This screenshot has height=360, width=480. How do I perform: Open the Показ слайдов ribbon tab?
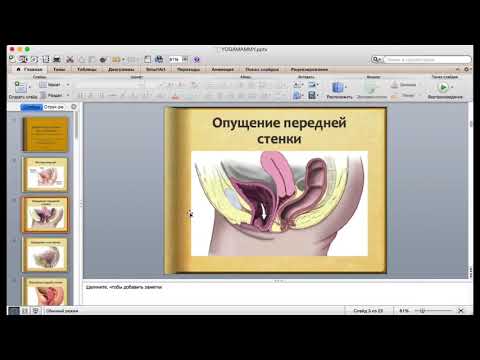click(x=262, y=69)
